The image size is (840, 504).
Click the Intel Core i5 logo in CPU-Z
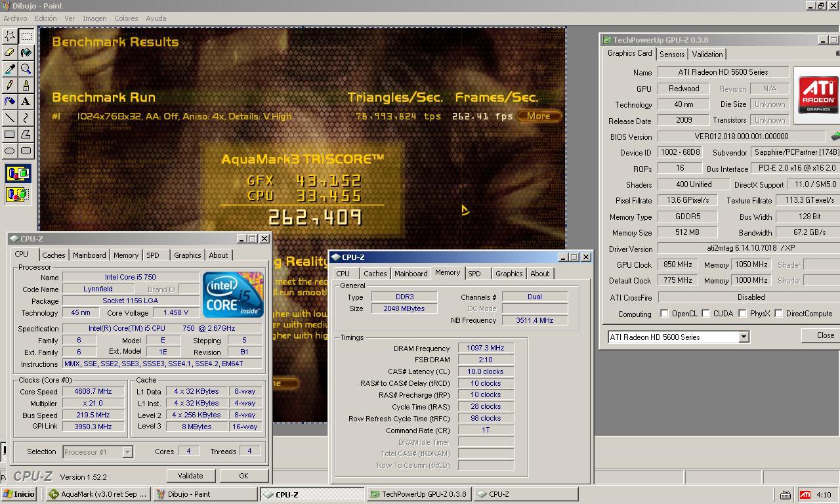click(233, 294)
